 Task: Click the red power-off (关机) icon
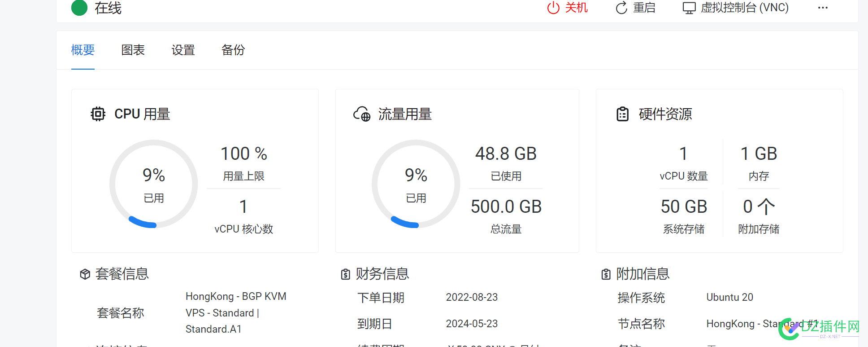[x=553, y=8]
